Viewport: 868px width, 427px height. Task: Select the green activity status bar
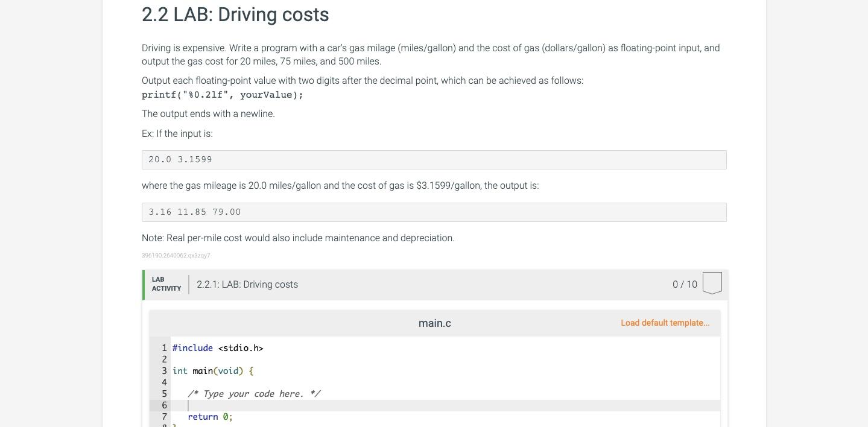[143, 284]
